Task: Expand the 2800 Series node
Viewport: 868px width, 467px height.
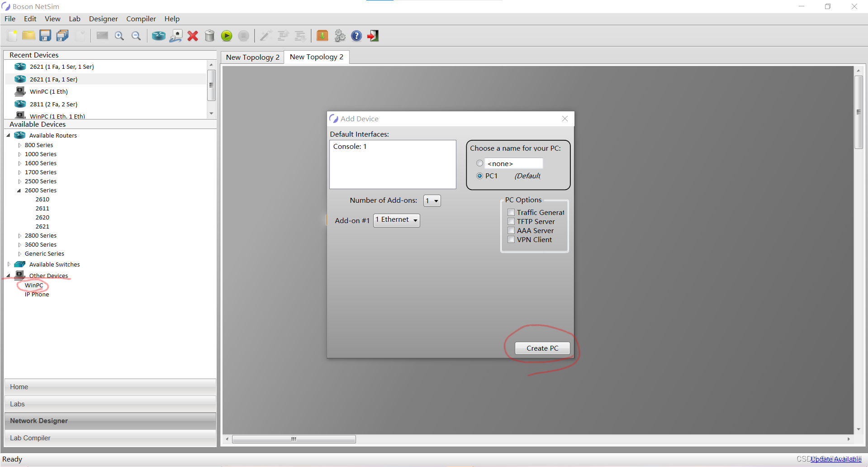Action: [19, 236]
